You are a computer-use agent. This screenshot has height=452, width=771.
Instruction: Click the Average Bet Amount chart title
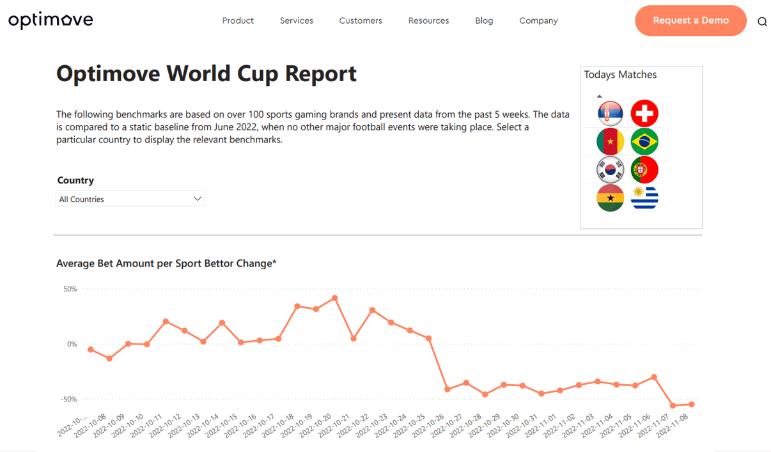click(166, 264)
